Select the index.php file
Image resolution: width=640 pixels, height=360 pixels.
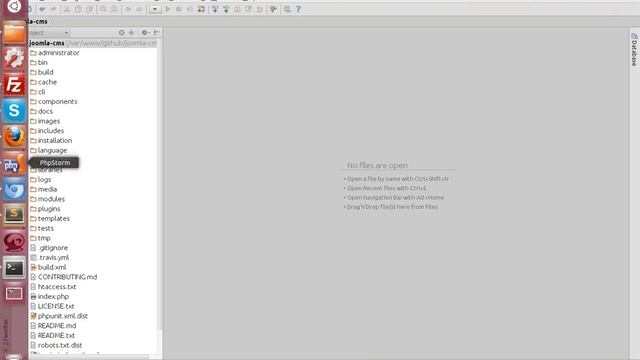tap(49, 296)
